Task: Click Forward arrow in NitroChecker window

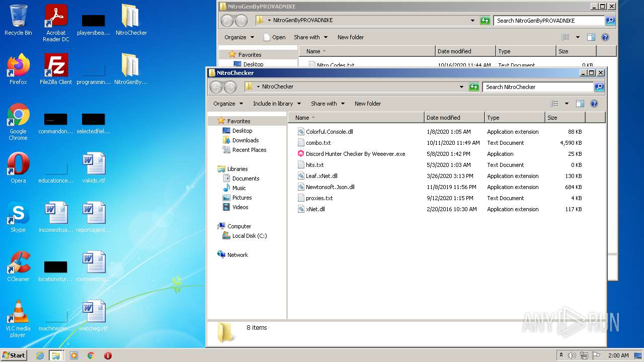Action: (x=230, y=87)
